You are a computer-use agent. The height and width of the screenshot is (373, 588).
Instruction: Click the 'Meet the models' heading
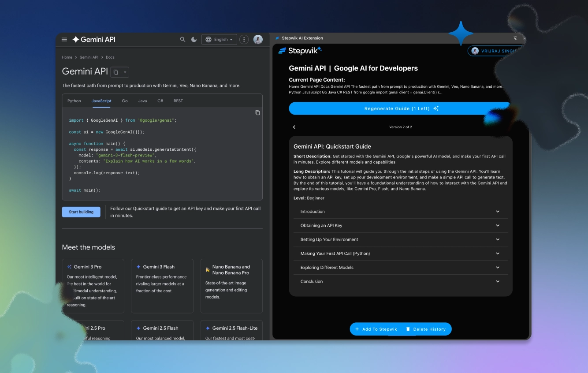pos(89,247)
